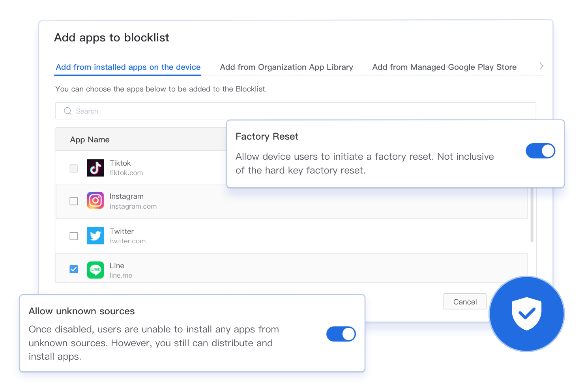Check the Instagram checkbox

[73, 201]
